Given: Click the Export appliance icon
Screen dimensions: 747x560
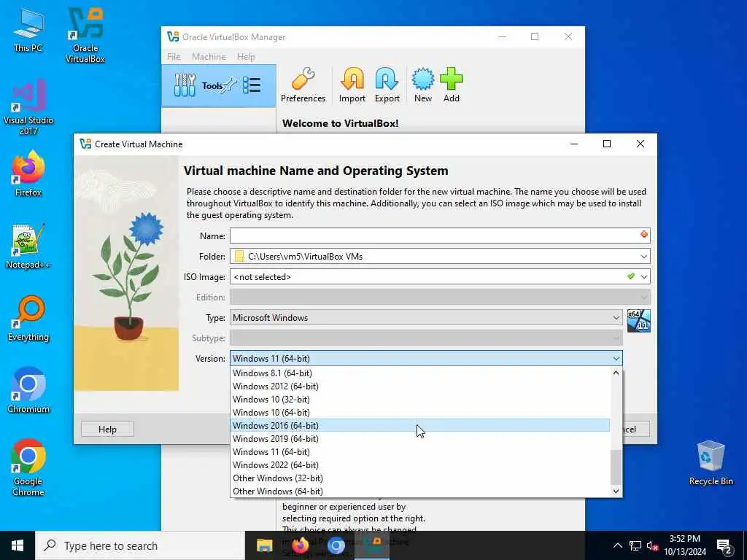Looking at the screenshot, I should pos(387,86).
